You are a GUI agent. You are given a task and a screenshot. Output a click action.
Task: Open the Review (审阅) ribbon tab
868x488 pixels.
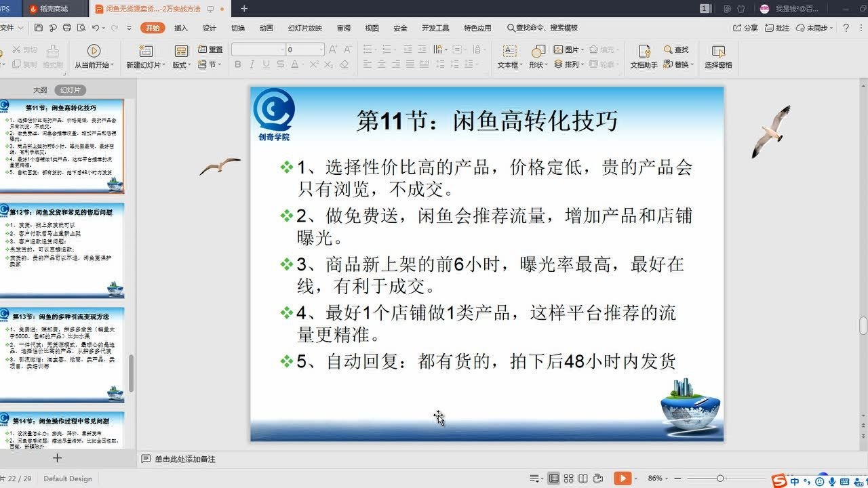[x=344, y=28]
